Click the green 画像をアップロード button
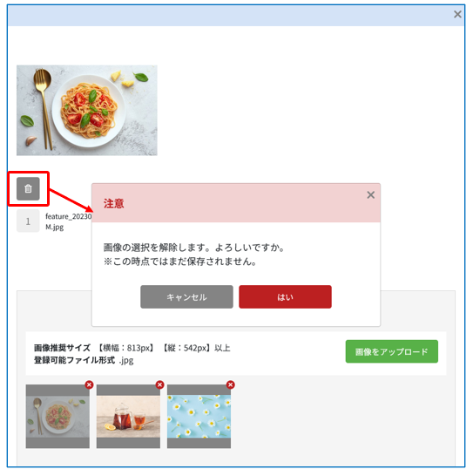 pyautogui.click(x=392, y=351)
